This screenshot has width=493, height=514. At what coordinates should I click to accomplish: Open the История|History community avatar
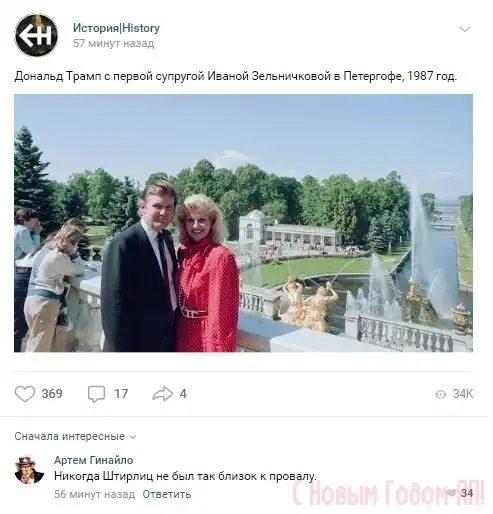(36, 35)
